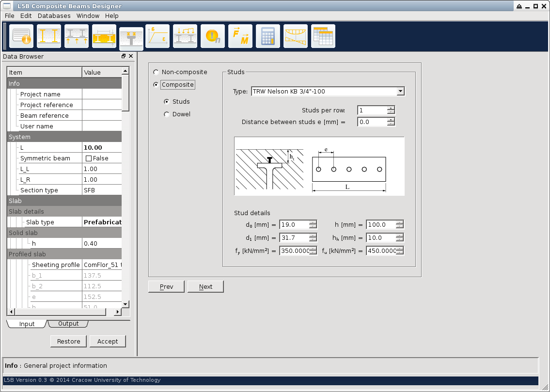Choose the Dowel radio option

(167, 114)
